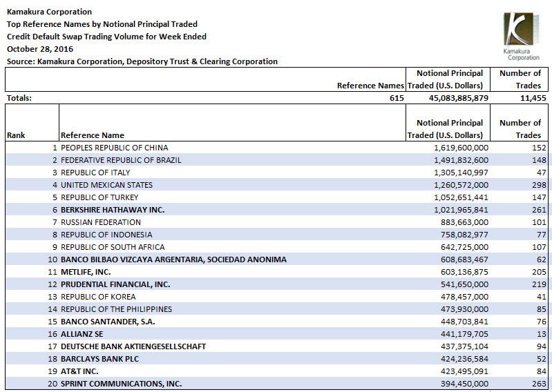The width and height of the screenshot is (552, 392).
Task: Click Deutsche Bank's notional value 437,375,104
Action: coord(465,346)
